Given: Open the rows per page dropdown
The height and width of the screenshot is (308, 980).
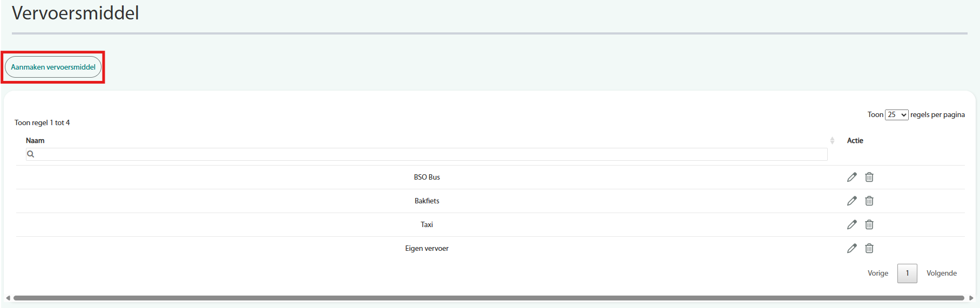Looking at the screenshot, I should tap(896, 115).
